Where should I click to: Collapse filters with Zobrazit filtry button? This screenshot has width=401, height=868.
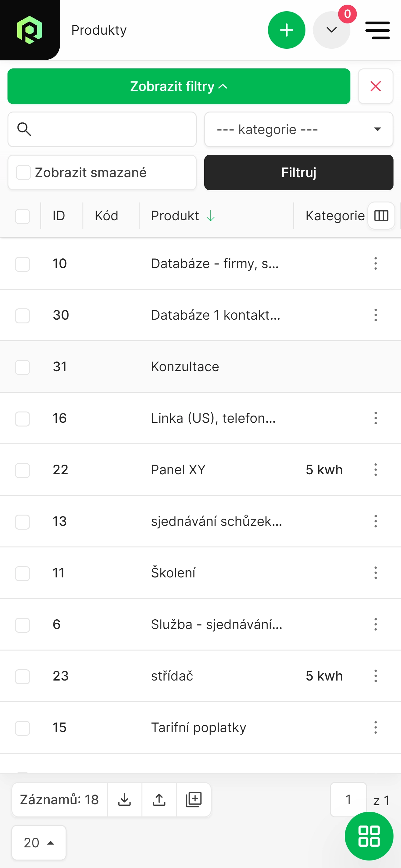click(x=179, y=86)
